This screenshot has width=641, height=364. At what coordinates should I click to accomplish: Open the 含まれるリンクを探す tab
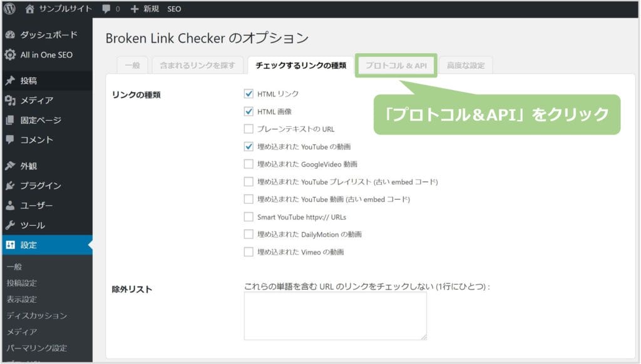coord(197,66)
